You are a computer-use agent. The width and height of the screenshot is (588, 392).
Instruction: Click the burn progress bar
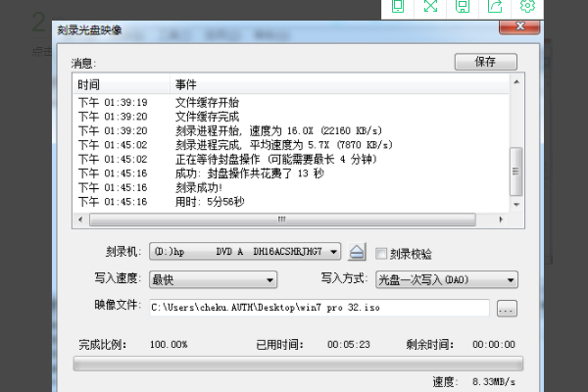(298, 364)
